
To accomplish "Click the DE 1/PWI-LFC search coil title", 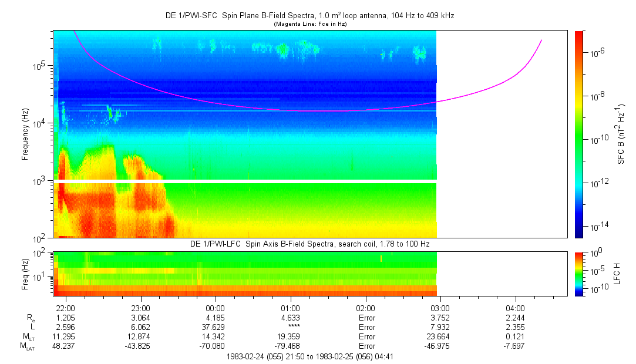I will [309, 244].
